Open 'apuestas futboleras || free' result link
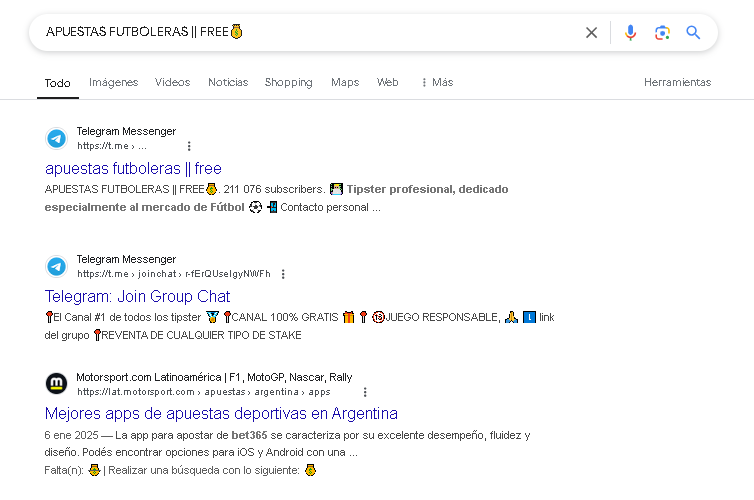 133,169
